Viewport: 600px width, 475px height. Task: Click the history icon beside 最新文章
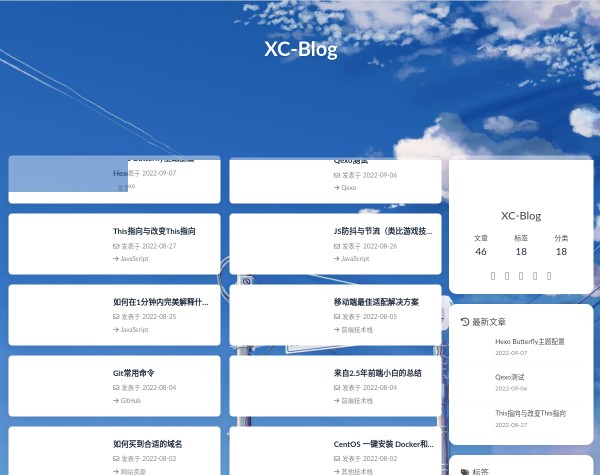point(465,322)
